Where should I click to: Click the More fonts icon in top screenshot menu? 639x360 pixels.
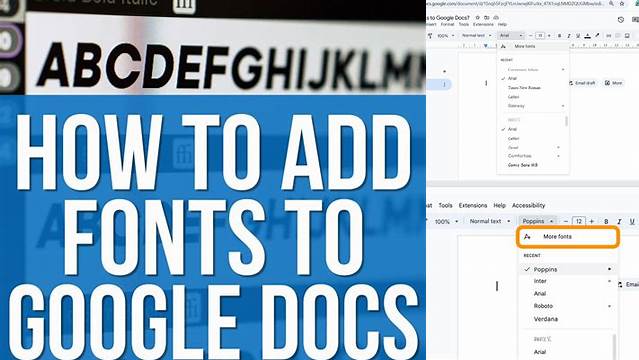[x=504, y=46]
